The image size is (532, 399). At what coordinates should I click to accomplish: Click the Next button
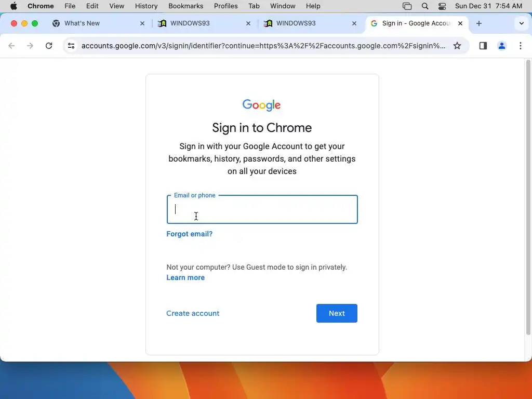click(337, 313)
